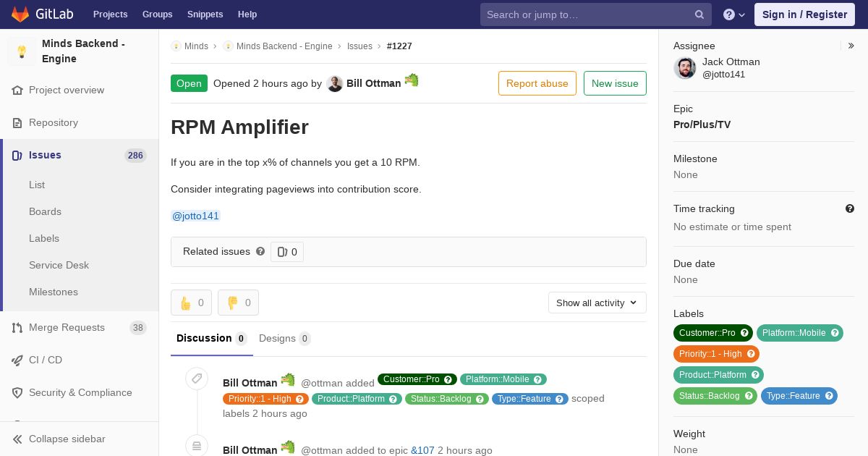Click the CI / CD rocket icon
The height and width of the screenshot is (456, 868).
tap(17, 360)
